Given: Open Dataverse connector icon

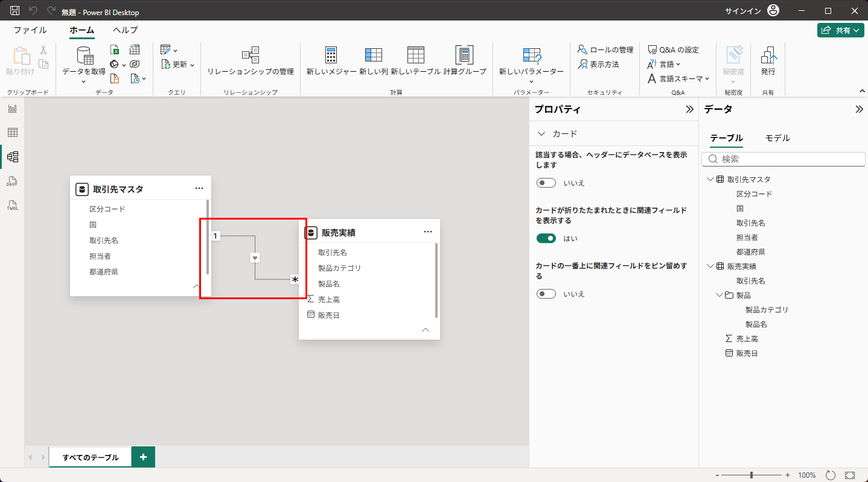Looking at the screenshot, I should pos(135,65).
